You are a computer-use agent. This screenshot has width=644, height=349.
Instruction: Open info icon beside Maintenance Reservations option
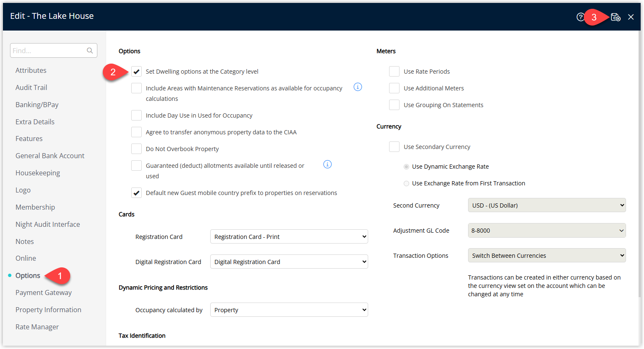[358, 87]
